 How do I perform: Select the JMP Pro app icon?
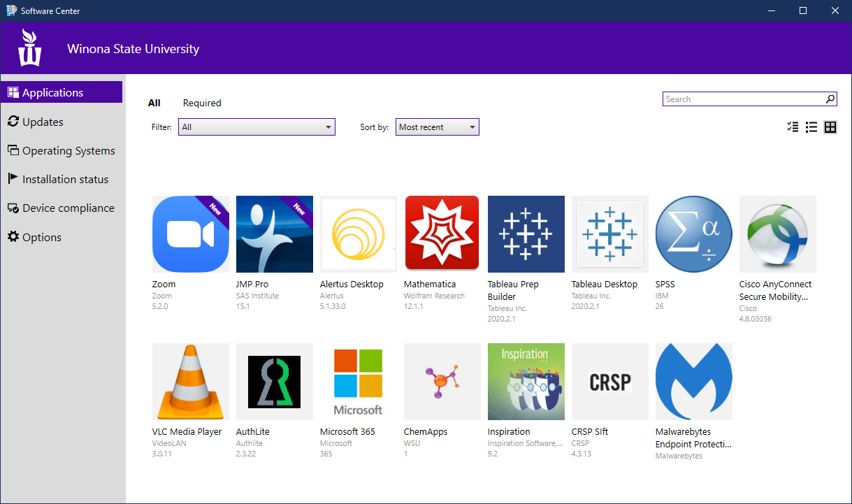(x=274, y=234)
